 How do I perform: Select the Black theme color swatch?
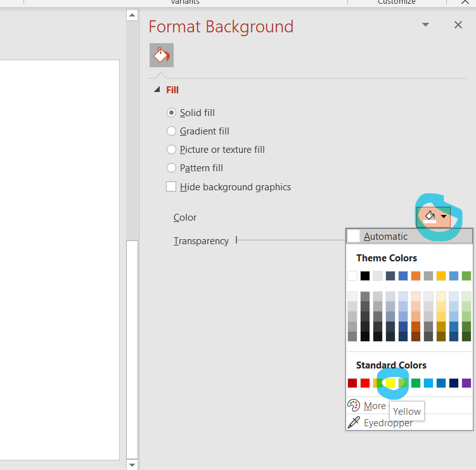[x=365, y=276]
